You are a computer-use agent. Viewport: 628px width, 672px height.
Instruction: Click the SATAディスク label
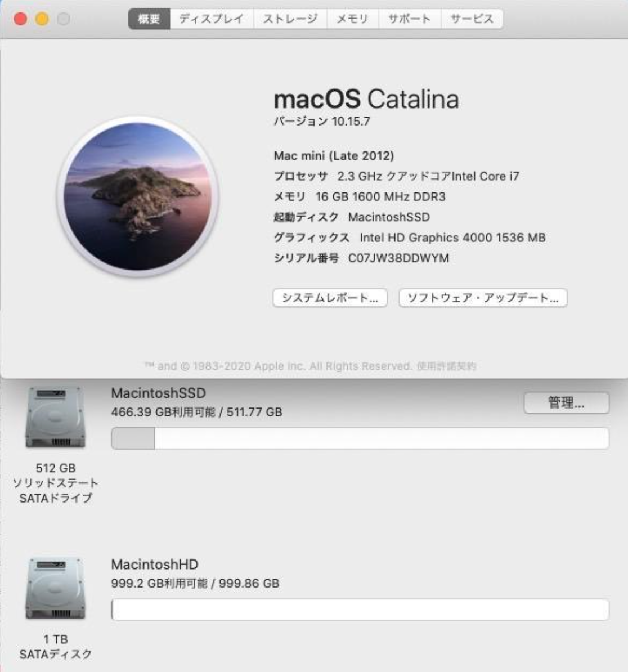click(56, 654)
